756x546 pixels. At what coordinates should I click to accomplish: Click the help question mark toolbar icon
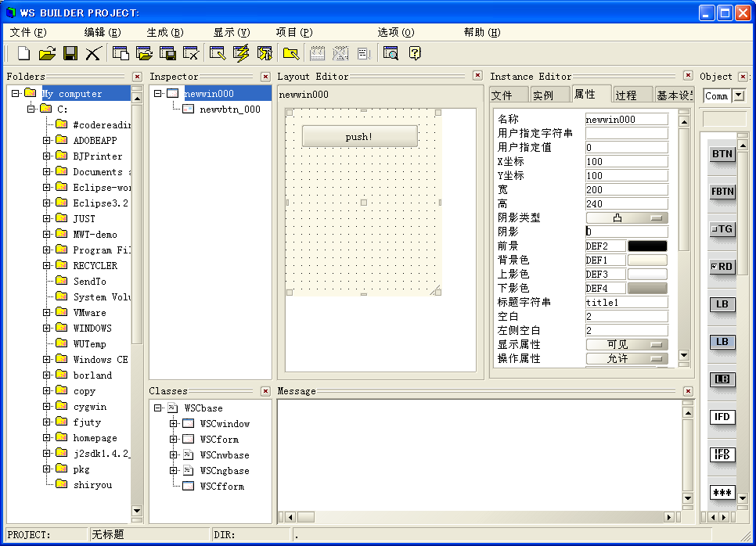[415, 53]
